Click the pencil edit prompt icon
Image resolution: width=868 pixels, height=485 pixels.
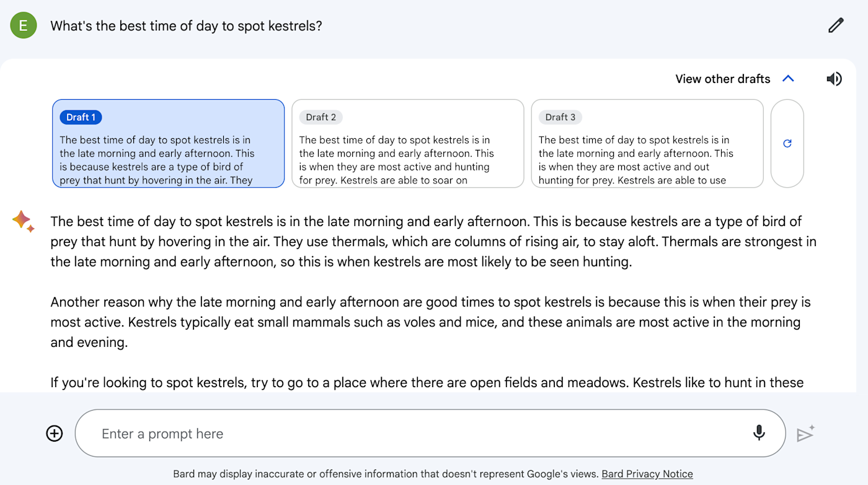point(836,25)
